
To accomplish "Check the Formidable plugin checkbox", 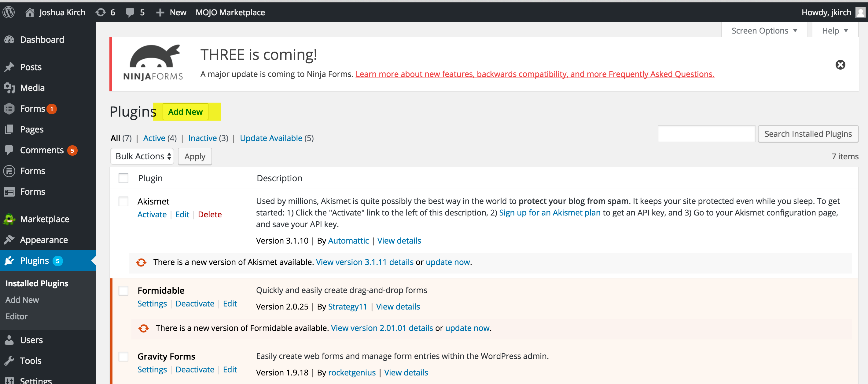I will pos(123,290).
